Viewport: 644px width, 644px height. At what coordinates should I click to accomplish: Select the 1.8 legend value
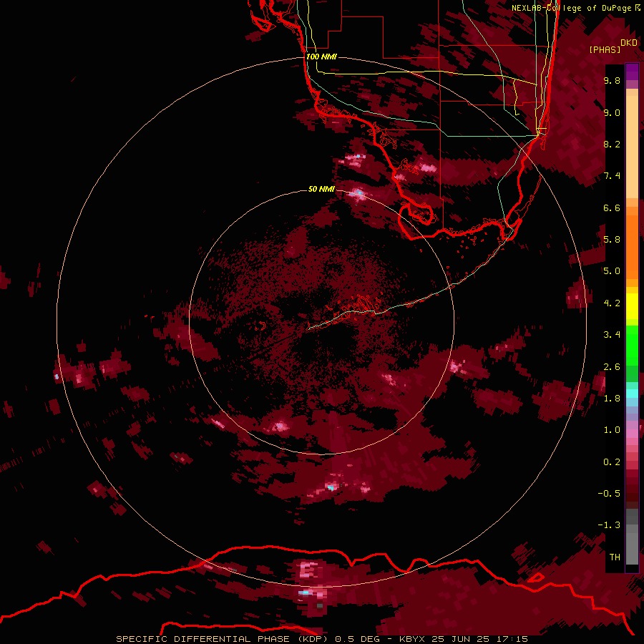[612, 399]
